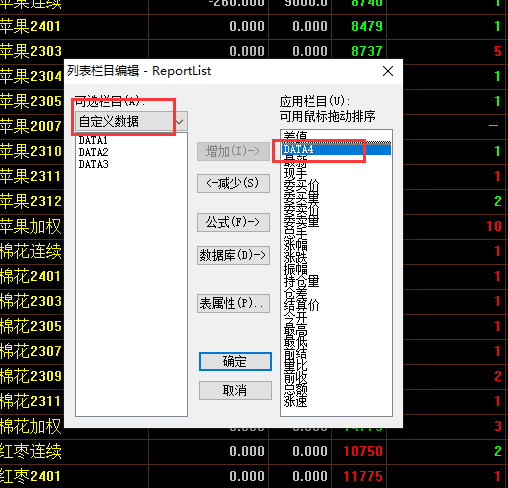This screenshot has height=488, width=508.
Task: Select 最高 in applied columns list
Action: tap(295, 329)
